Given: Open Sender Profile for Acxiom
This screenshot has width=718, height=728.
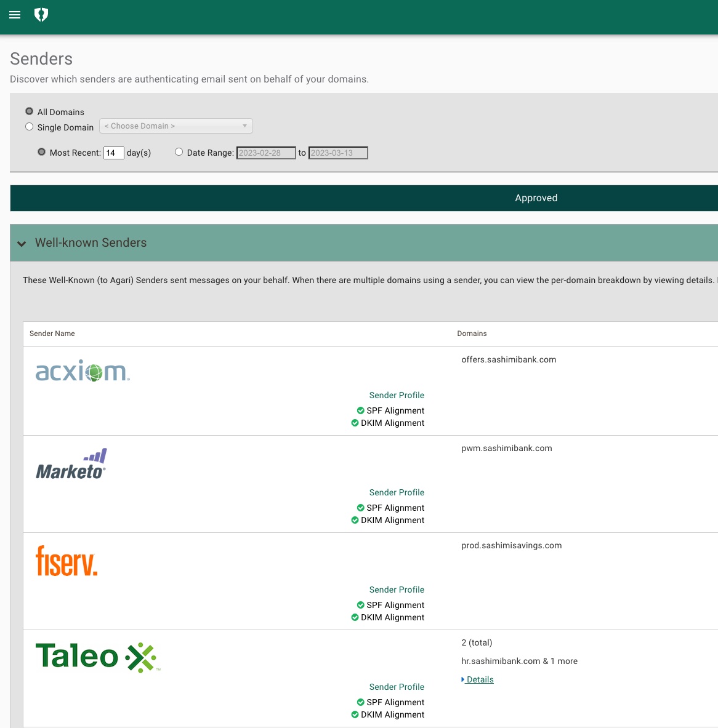Looking at the screenshot, I should [x=397, y=395].
